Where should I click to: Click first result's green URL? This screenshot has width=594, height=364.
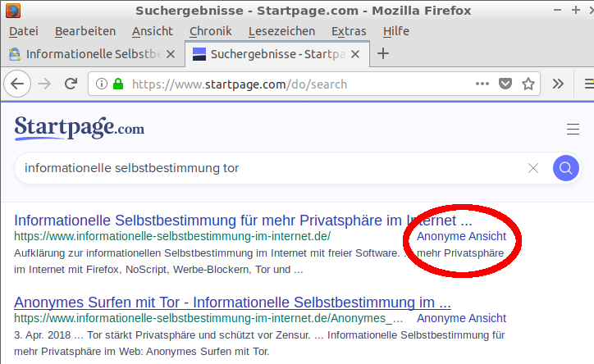click(x=172, y=236)
